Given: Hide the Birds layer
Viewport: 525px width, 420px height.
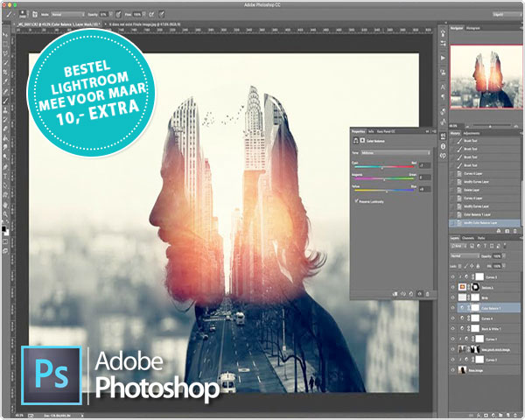Looking at the screenshot, I should click(453, 297).
